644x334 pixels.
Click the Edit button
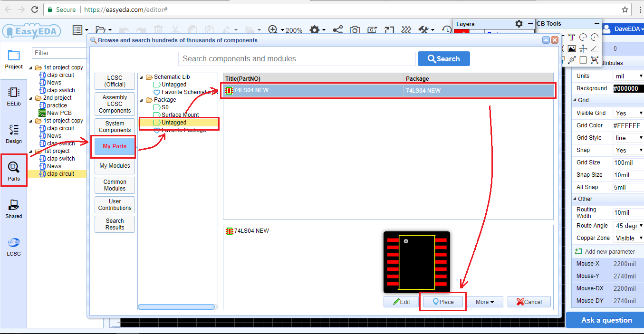coord(401,302)
